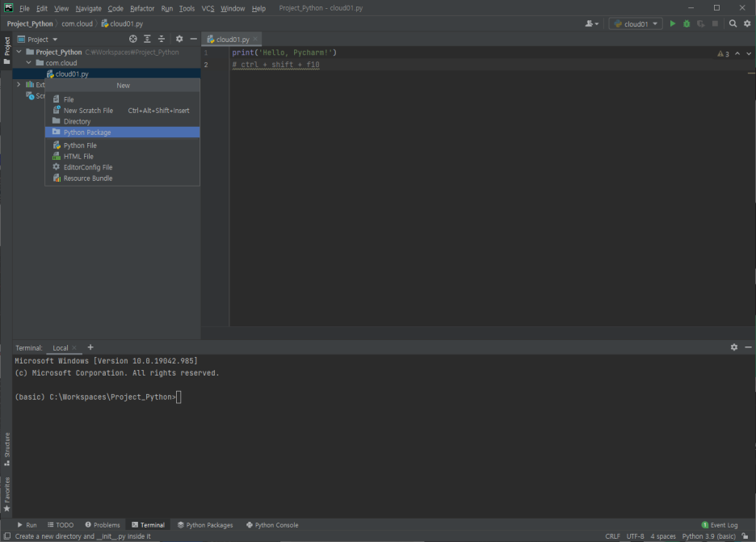
Task: Click Project_Python breadcrumb
Action: [x=30, y=23]
